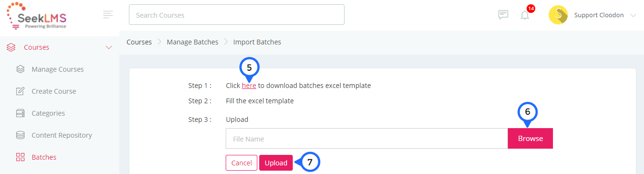The width and height of the screenshot is (644, 174).
Task: Click the Batches grid icon
Action: pos(20,157)
